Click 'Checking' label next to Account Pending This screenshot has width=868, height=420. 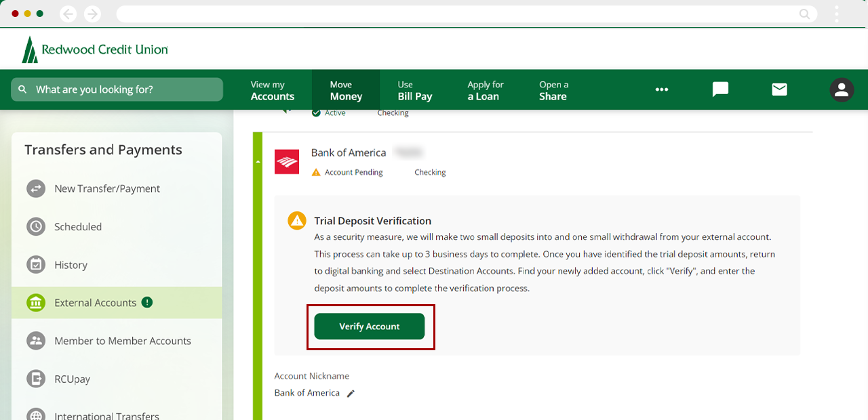[x=430, y=172]
